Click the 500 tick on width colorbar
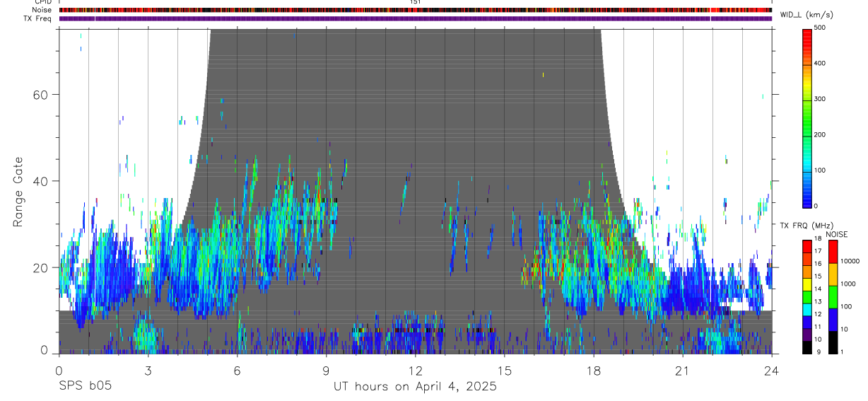868x401 pixels. tap(820, 28)
